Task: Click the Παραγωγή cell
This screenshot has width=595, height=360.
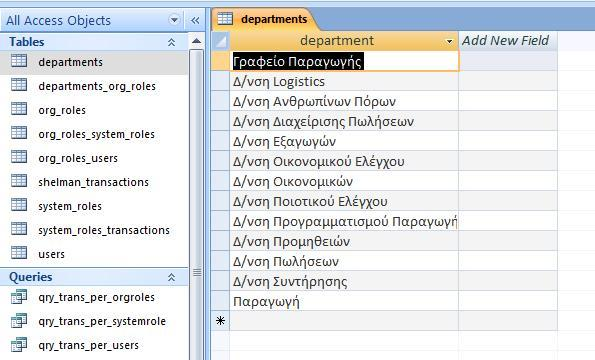Action: click(x=344, y=302)
